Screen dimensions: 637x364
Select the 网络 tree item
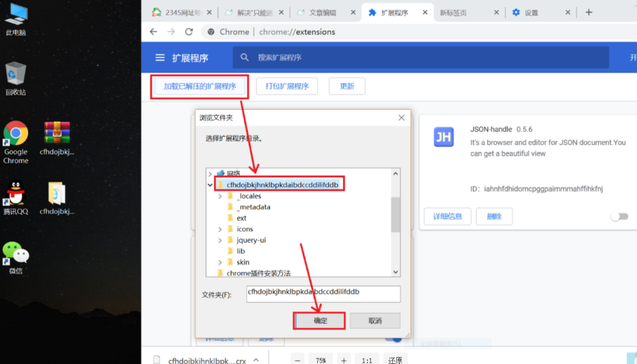233,174
